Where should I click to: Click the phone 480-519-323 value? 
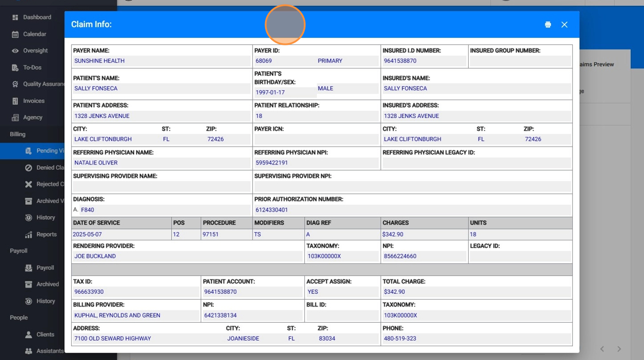[400, 339]
